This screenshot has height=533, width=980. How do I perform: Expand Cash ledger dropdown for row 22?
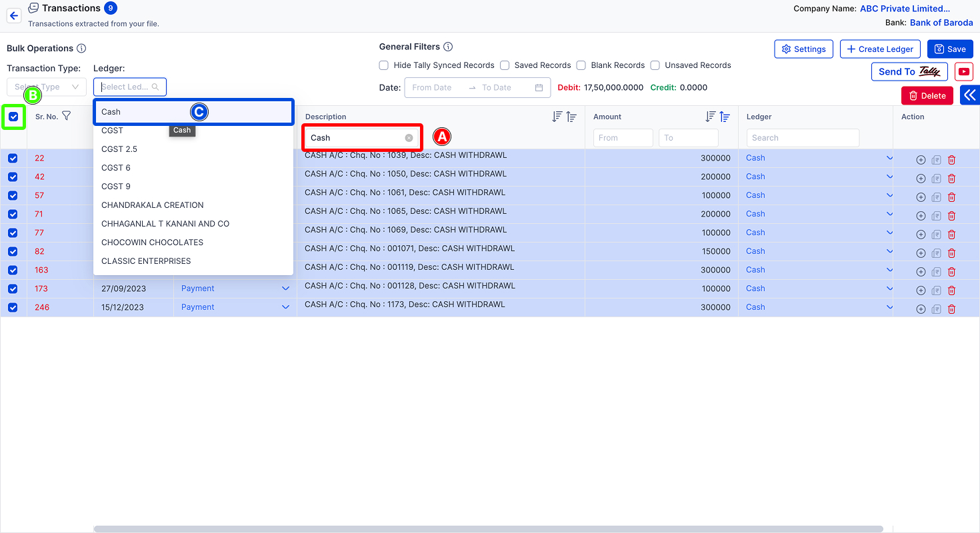coord(889,158)
